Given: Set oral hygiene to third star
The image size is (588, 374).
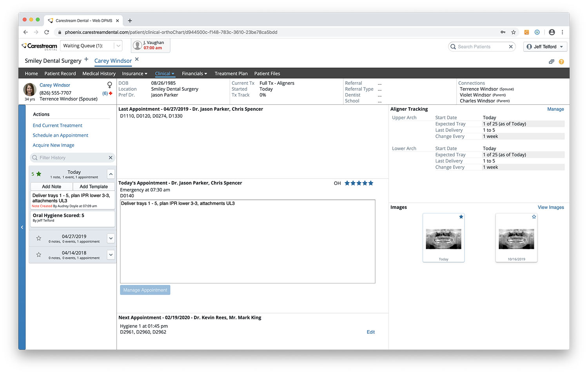Looking at the screenshot, I should click(x=359, y=183).
